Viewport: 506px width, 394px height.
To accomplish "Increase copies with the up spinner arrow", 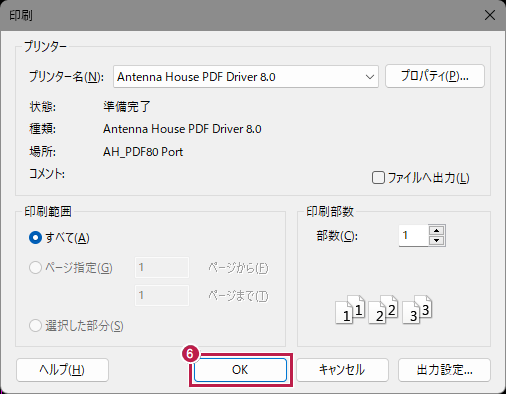I will (436, 231).
